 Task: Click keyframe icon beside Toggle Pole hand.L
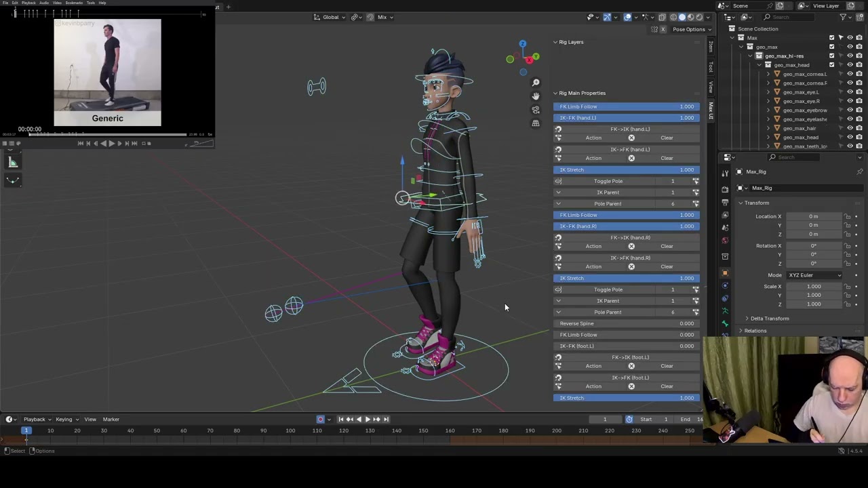click(695, 181)
